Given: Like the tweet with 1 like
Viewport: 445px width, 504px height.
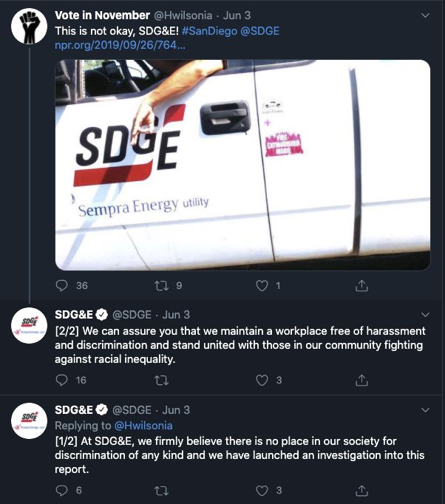Looking at the screenshot, I should pyautogui.click(x=262, y=285).
